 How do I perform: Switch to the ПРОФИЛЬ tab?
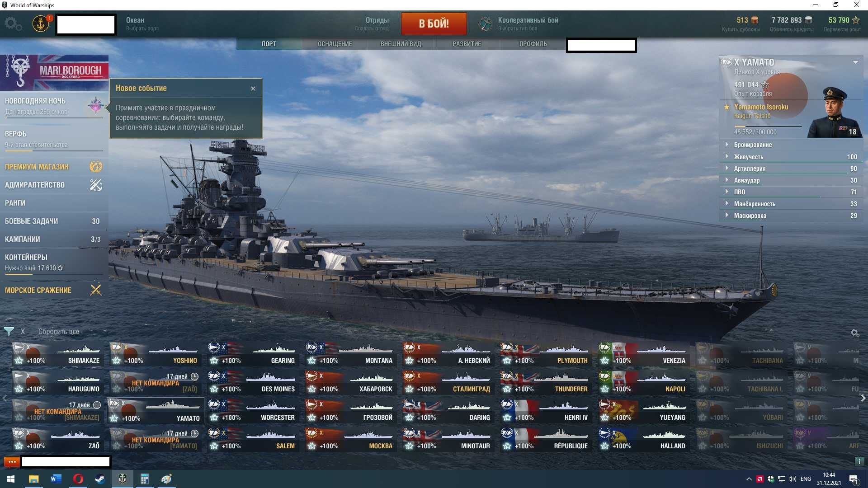[533, 44]
